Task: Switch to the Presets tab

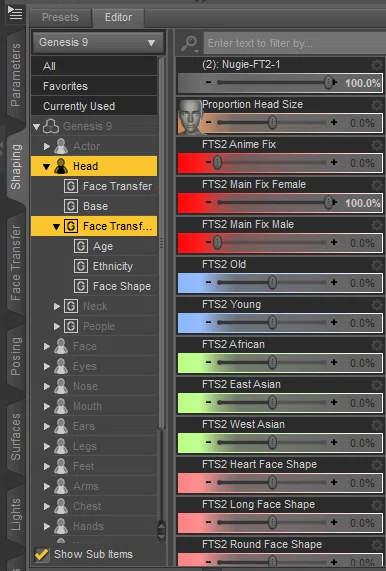Action: pos(60,17)
